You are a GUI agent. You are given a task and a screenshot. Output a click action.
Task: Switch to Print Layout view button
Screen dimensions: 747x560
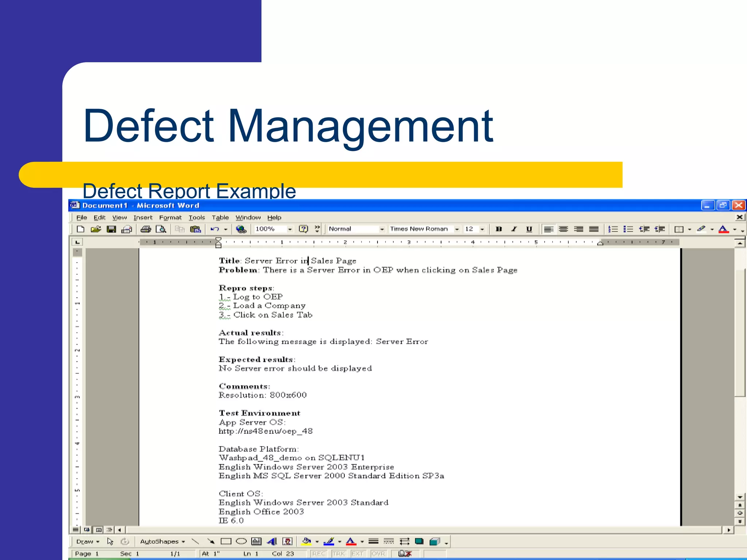98,529
